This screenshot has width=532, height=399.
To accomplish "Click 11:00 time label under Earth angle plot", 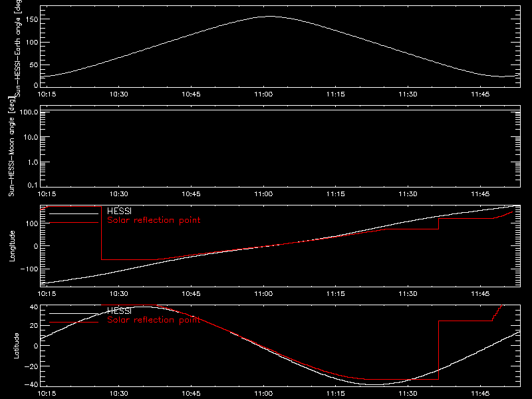I will pyautogui.click(x=263, y=94).
